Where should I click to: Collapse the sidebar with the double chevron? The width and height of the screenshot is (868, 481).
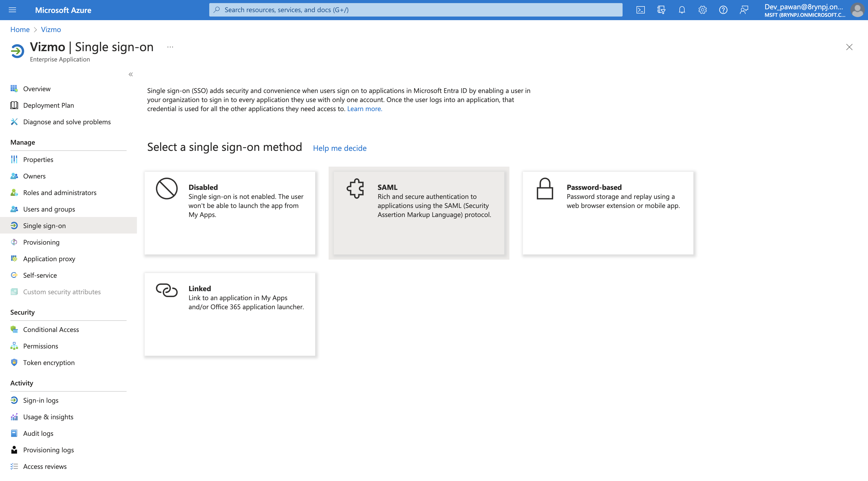tap(131, 74)
